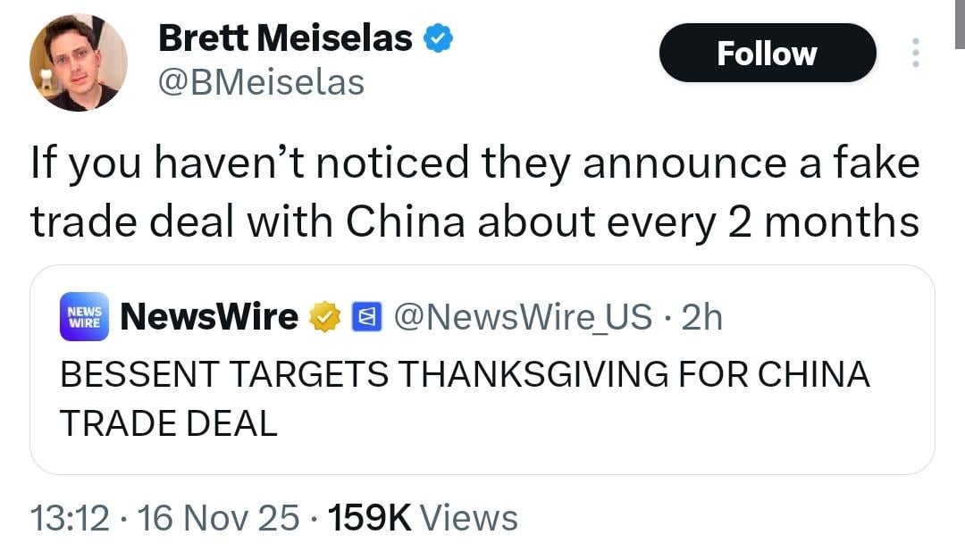Open the BESSENT TARGETS THANKSGIVING headline
Screen dimensions: 965x560
pos(465,374)
